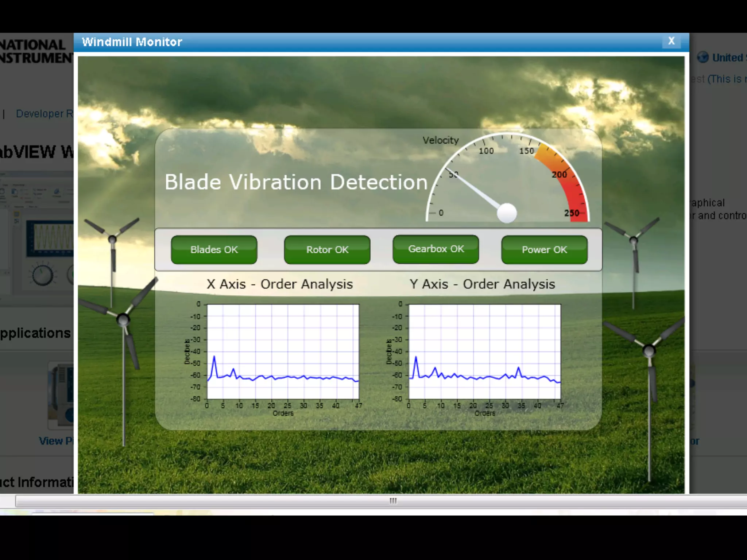Image resolution: width=747 pixels, height=560 pixels.
Task: Click the Blade Vibration Detection title
Action: (296, 182)
